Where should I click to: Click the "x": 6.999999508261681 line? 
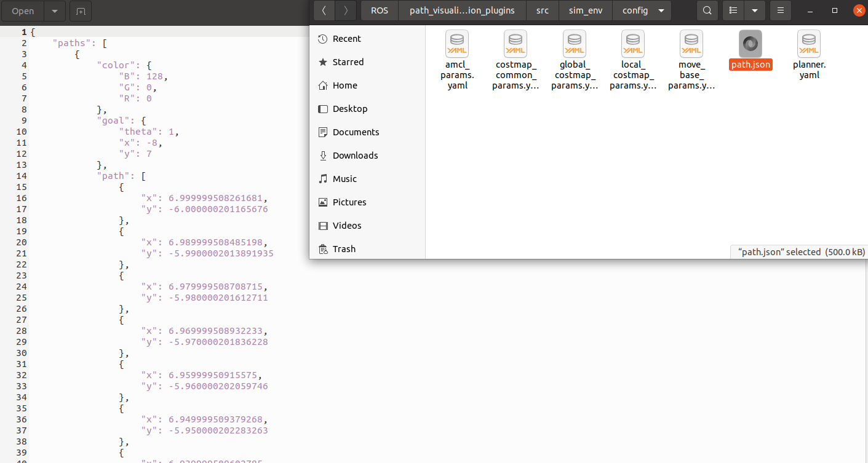205,198
